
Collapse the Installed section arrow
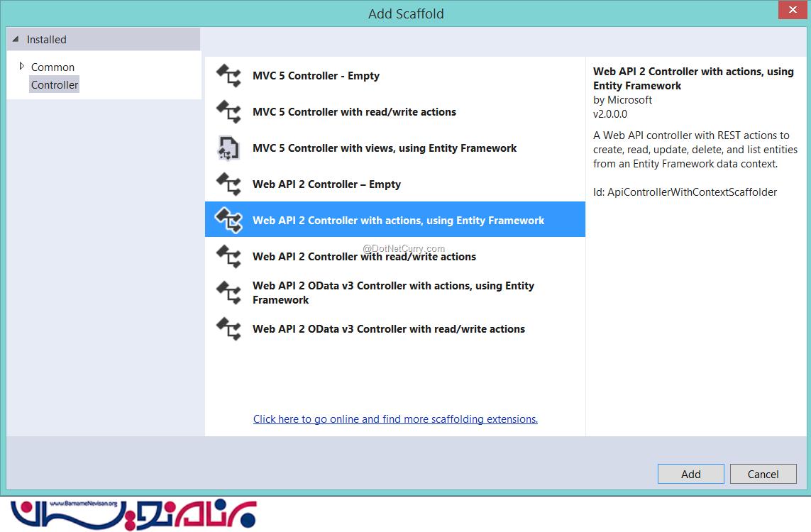[16, 39]
